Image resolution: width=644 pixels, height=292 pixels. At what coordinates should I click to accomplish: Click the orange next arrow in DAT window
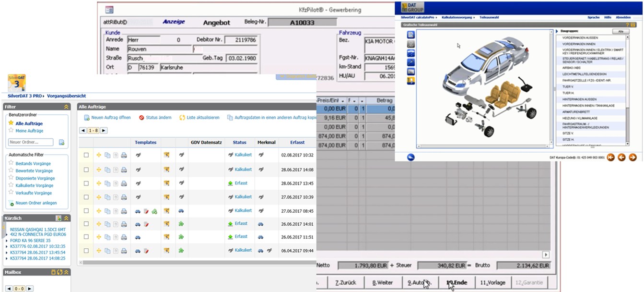[x=632, y=157]
